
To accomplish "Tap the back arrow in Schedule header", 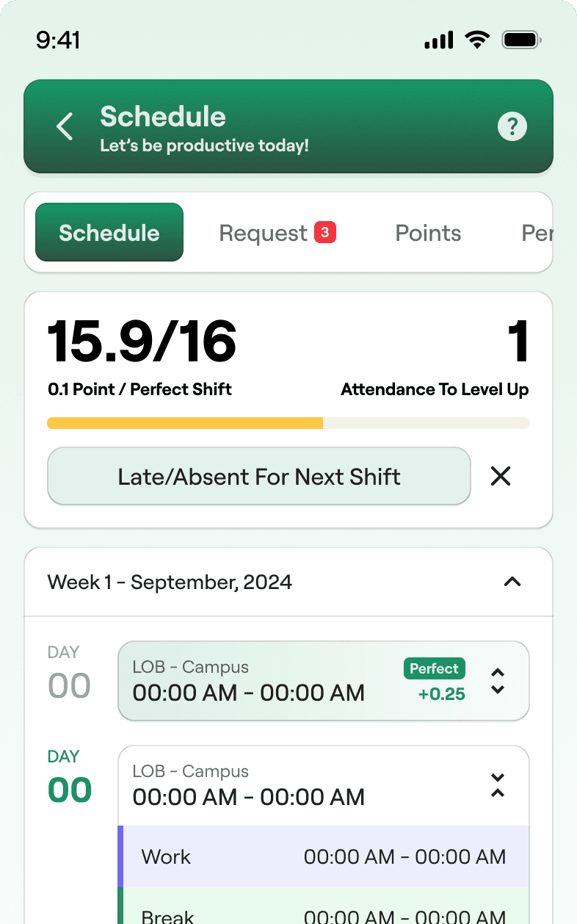I will coord(65,126).
